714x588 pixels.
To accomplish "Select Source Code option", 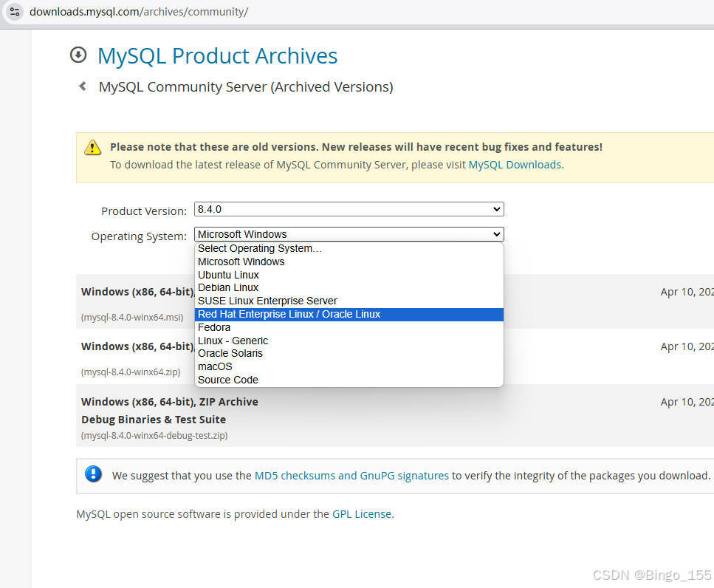I will click(349, 380).
